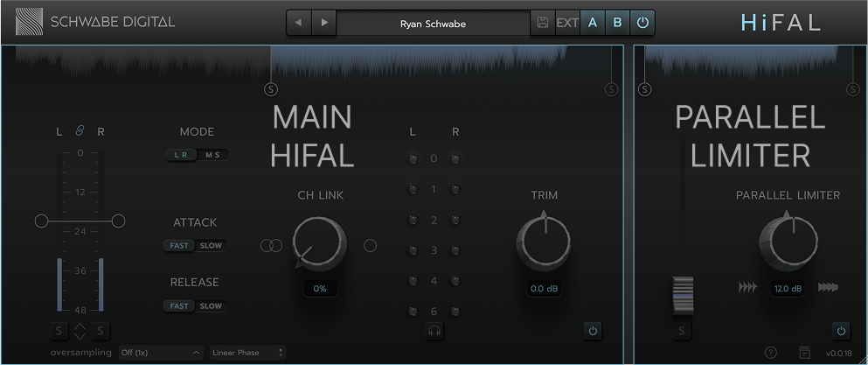868x365 pixels.
Task: Click the parallel waveform left S marker
Action: 644,88
